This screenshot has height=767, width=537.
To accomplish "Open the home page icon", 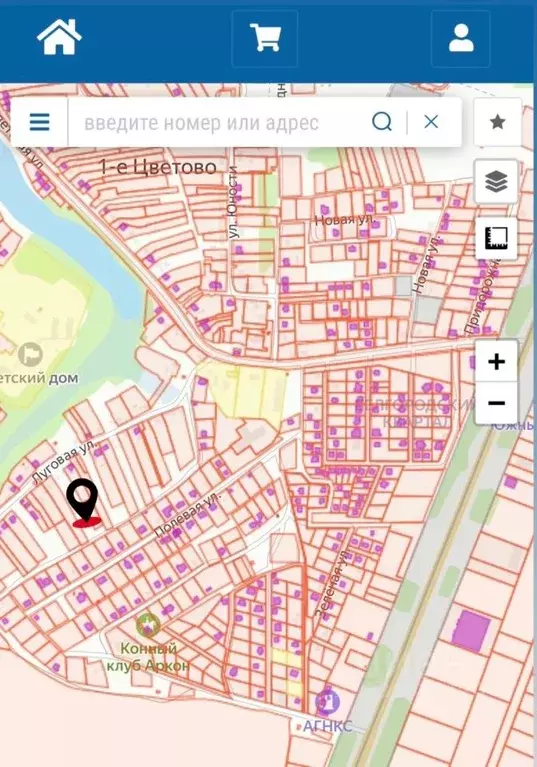I will point(59,37).
